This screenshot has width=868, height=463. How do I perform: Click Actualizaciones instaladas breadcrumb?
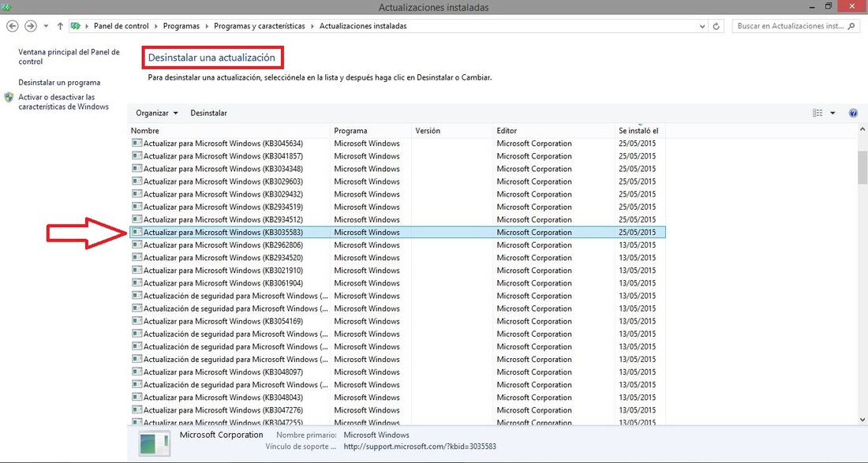pos(363,26)
